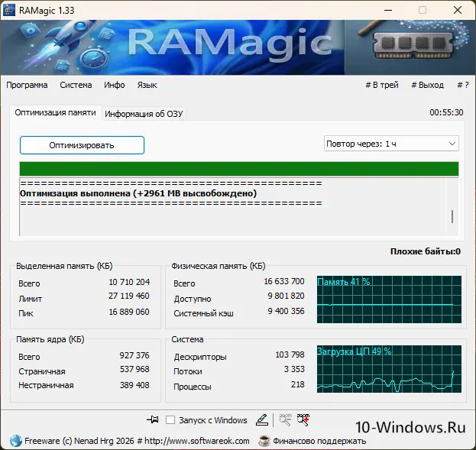Click the RAMagic app icon in title bar
The height and width of the screenshot is (450, 476).
[x=8, y=10]
